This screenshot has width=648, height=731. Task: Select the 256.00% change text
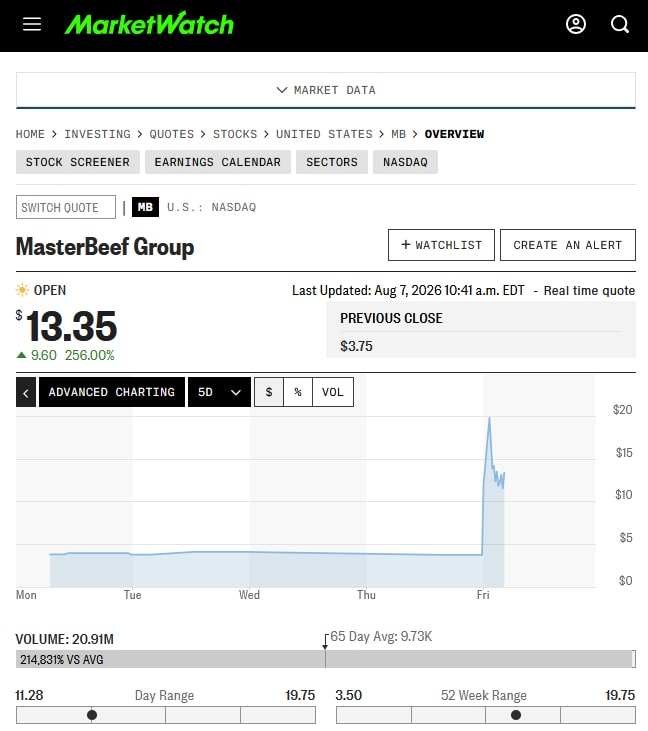click(x=90, y=355)
